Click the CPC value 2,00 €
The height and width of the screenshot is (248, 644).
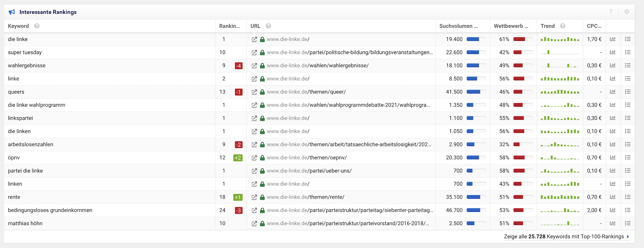(594, 210)
